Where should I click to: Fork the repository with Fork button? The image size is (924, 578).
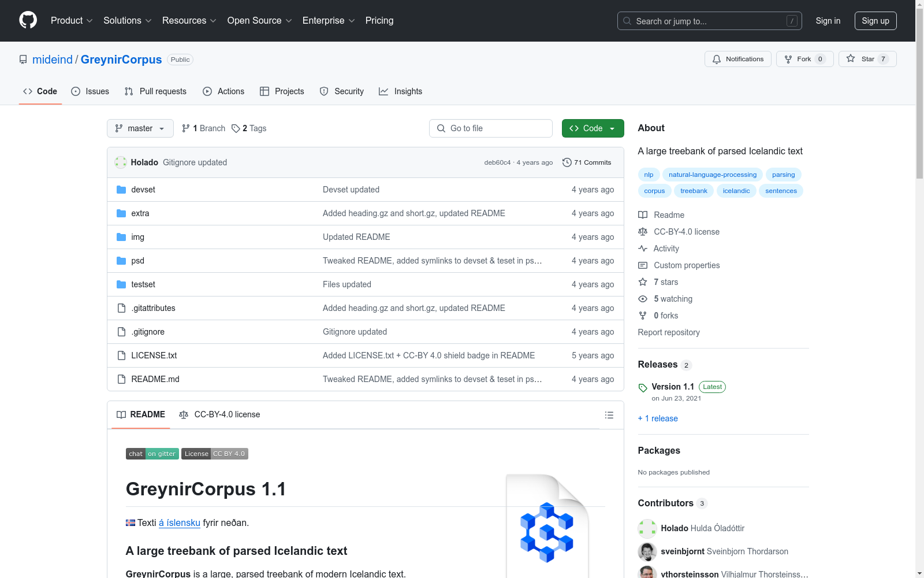tap(805, 59)
